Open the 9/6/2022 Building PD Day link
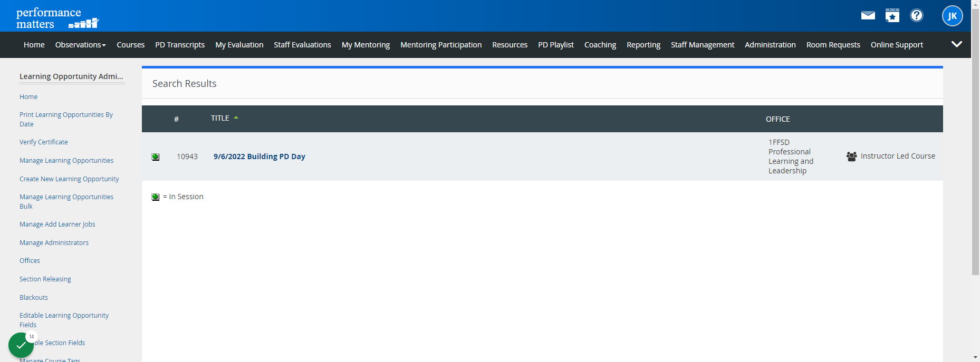 click(x=260, y=156)
